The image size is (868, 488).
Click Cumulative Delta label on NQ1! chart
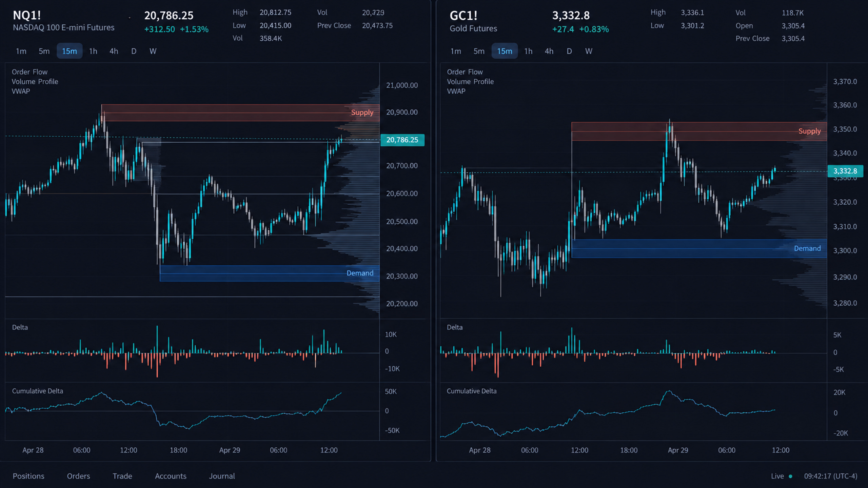[37, 391]
